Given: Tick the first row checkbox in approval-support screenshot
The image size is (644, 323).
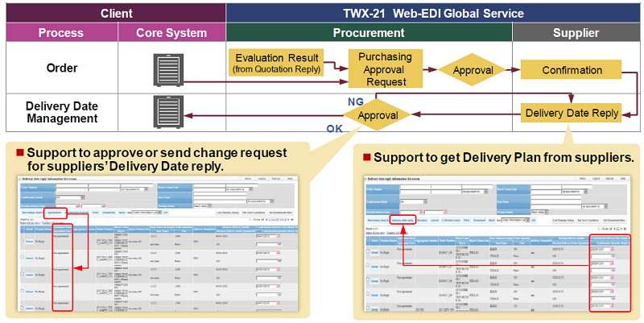Looking at the screenshot, I should coord(22,241).
